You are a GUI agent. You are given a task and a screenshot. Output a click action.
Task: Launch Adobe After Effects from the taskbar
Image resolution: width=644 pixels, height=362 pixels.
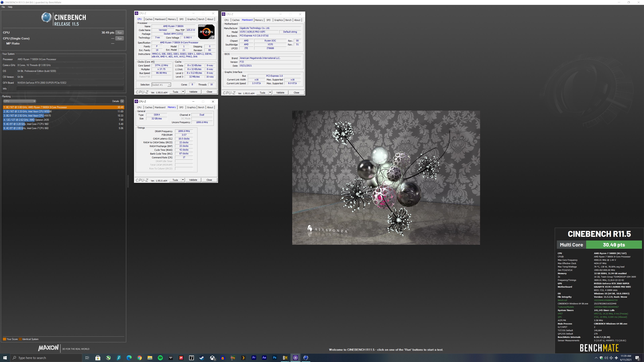pos(264,358)
